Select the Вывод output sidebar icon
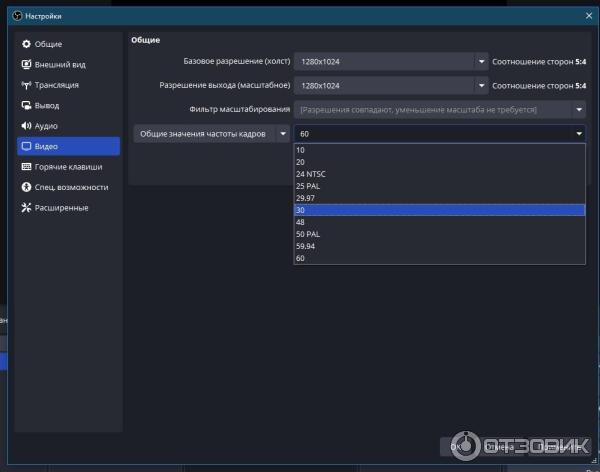The width and height of the screenshot is (600, 472). coord(26,105)
